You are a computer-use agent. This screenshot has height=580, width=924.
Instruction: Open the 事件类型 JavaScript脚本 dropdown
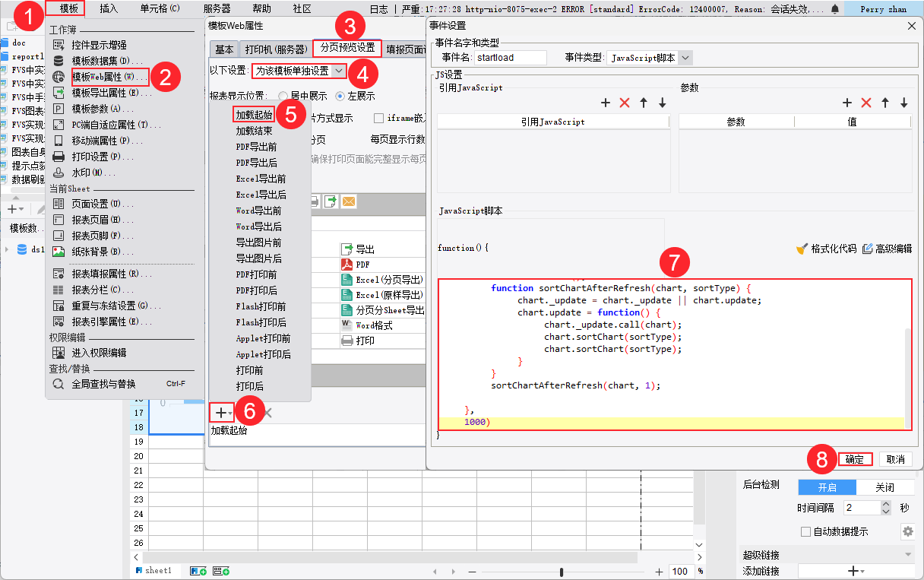(x=685, y=58)
